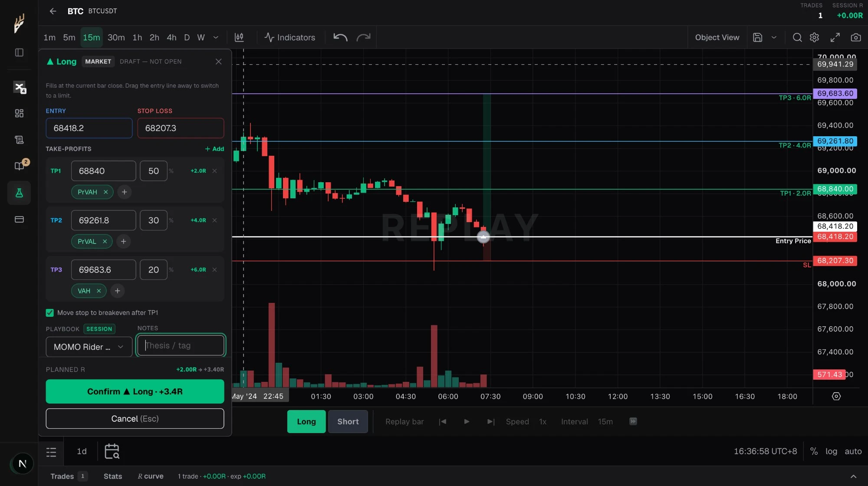Click the red SL price label 68,207.30
Image resolution: width=868 pixels, height=486 pixels.
point(835,261)
